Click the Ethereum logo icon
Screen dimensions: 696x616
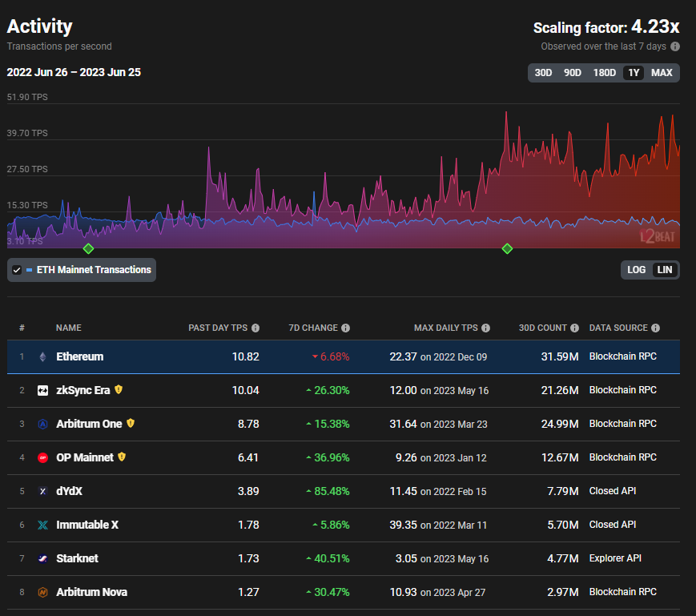[42, 356]
